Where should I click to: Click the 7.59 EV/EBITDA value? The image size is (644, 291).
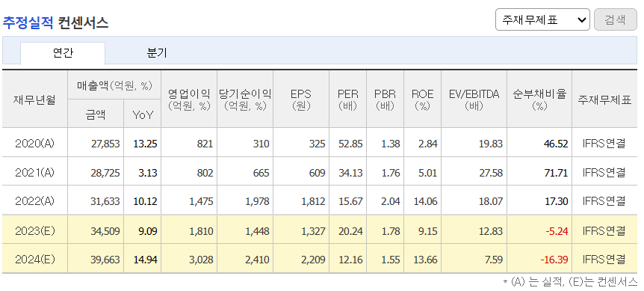pyautogui.click(x=493, y=260)
